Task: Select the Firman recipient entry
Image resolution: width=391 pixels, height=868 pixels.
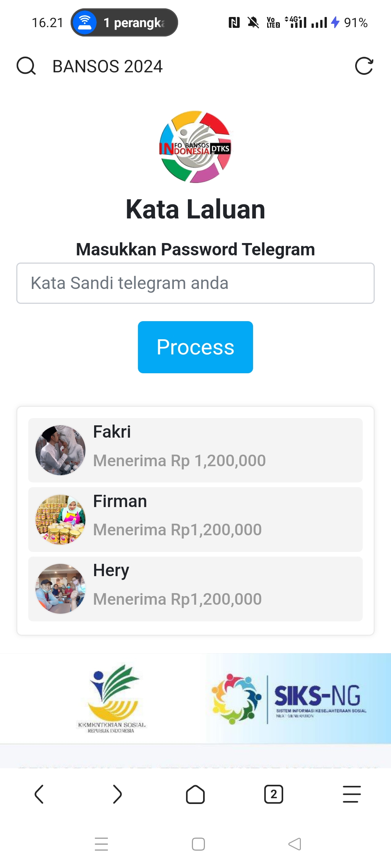Action: pyautogui.click(x=195, y=519)
